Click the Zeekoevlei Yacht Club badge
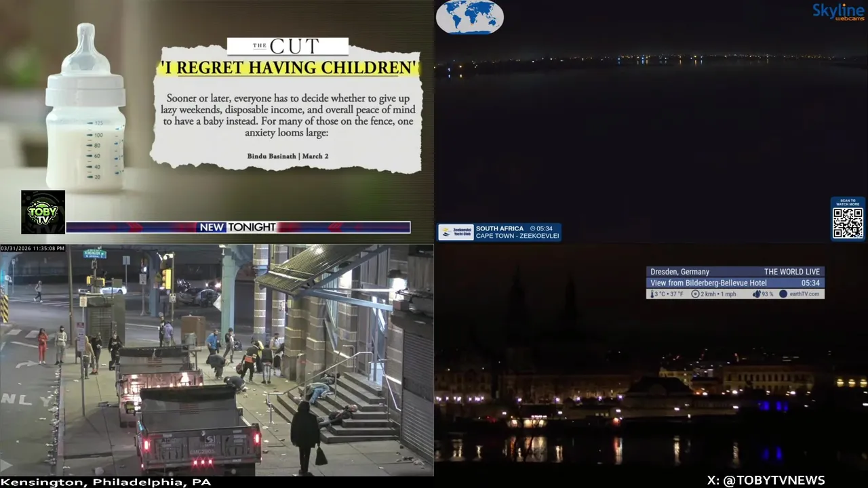This screenshot has width=868, height=488. coord(456,232)
